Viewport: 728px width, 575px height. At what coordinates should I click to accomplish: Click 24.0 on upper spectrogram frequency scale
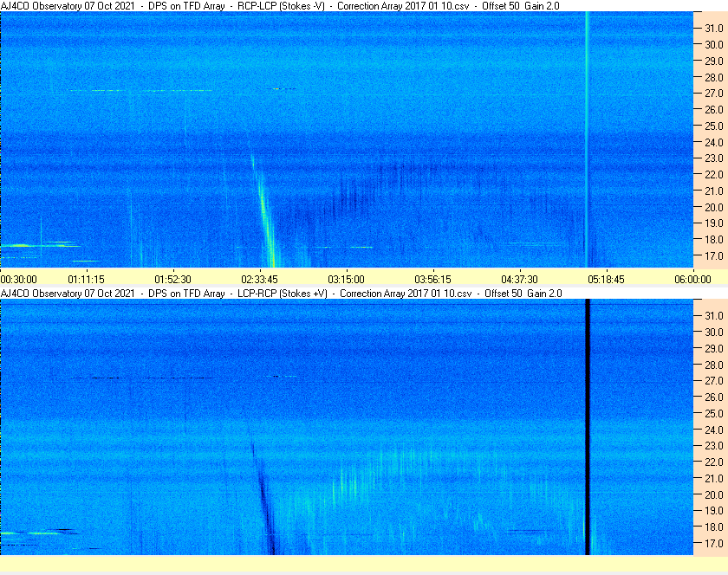(714, 142)
